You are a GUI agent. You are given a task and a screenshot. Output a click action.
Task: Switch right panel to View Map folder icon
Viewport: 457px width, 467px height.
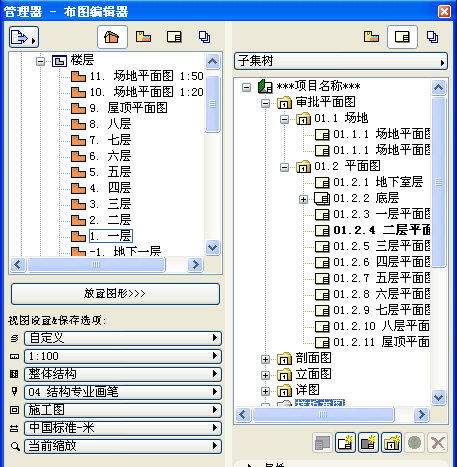click(x=371, y=37)
